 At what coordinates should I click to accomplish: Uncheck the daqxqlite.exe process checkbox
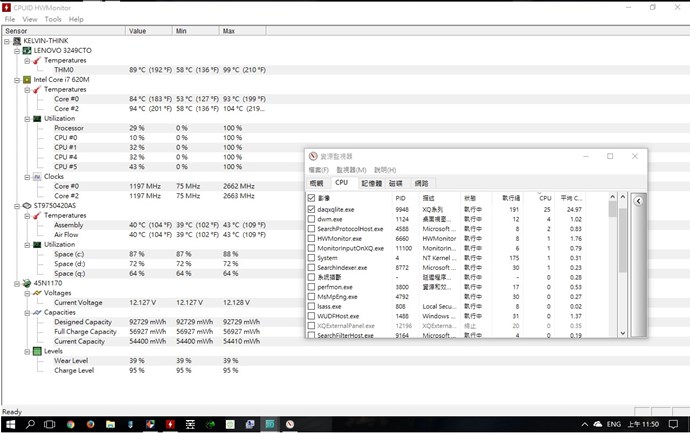pyautogui.click(x=312, y=209)
